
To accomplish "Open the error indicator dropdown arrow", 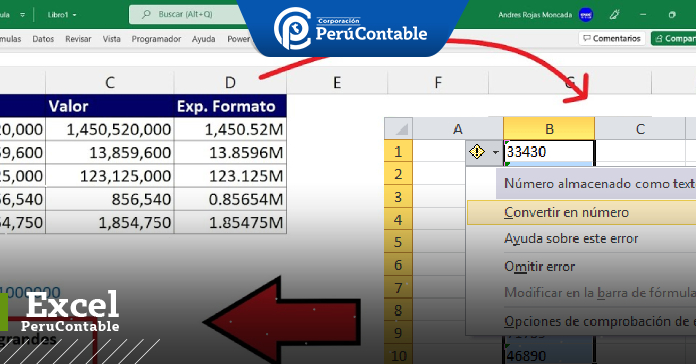I will coord(495,152).
